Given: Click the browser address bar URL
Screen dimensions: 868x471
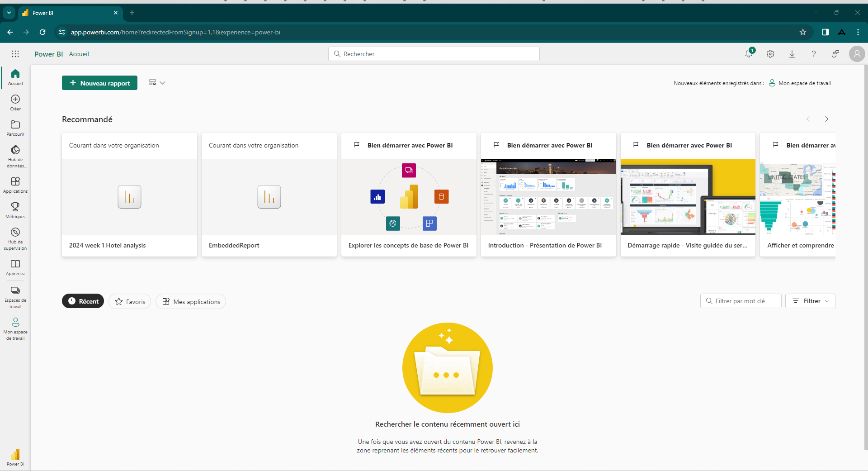Looking at the screenshot, I should pos(175,32).
